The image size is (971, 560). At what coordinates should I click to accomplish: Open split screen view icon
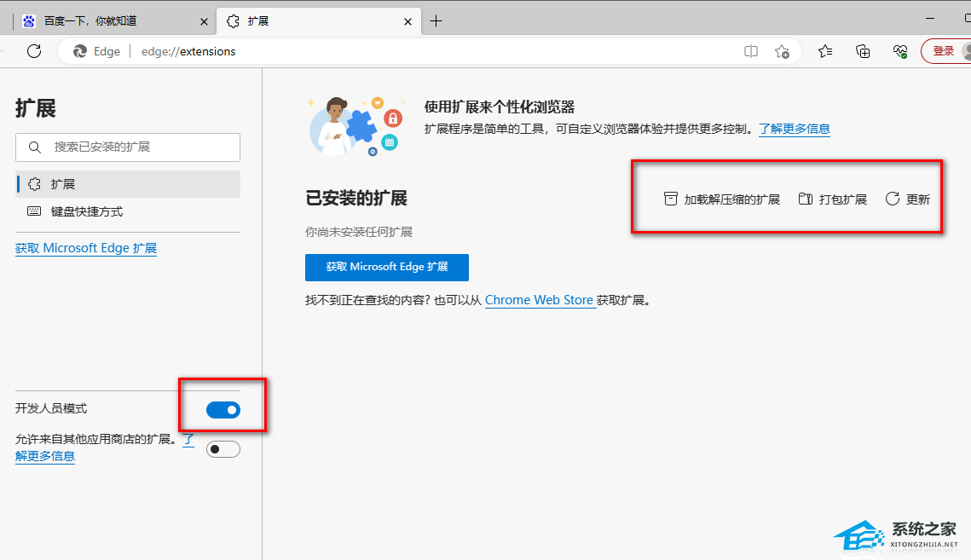750,51
